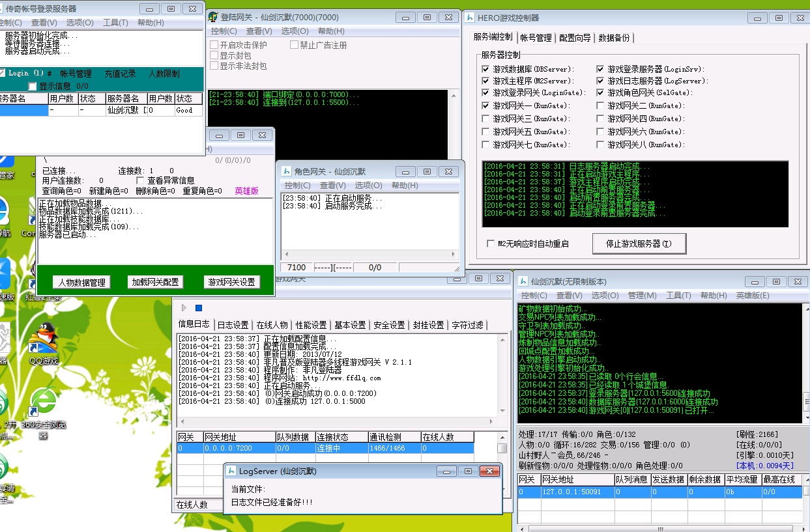Click 通讯检测 column header
Image resolution: width=810 pixels, height=532 pixels.
tap(394, 437)
